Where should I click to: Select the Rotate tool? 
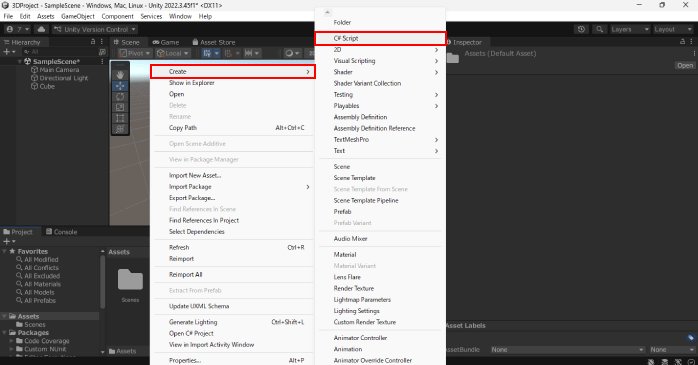(x=120, y=97)
